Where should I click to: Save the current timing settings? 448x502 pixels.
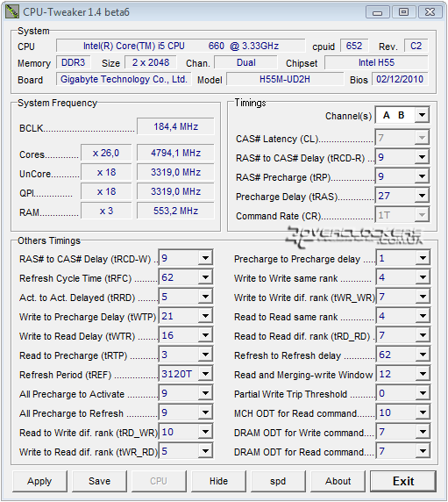[99, 481]
